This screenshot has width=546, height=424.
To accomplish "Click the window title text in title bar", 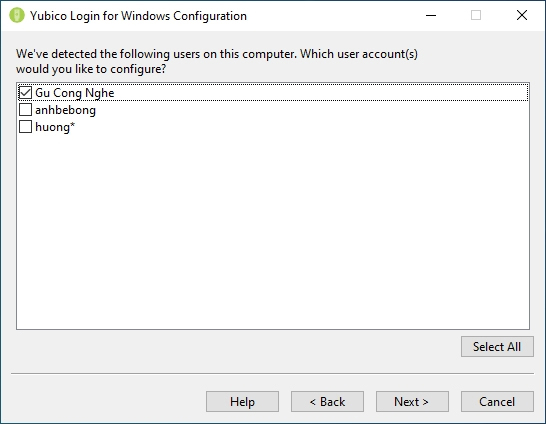I will click(x=138, y=16).
